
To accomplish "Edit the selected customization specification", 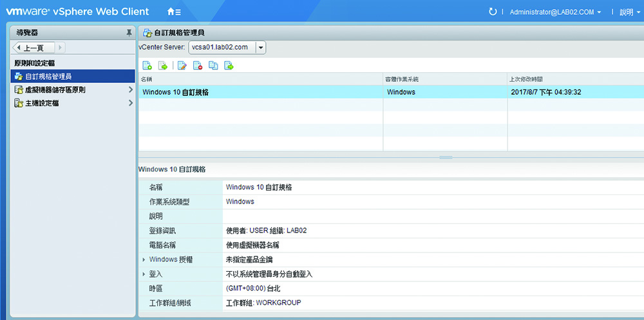I will pyautogui.click(x=182, y=65).
